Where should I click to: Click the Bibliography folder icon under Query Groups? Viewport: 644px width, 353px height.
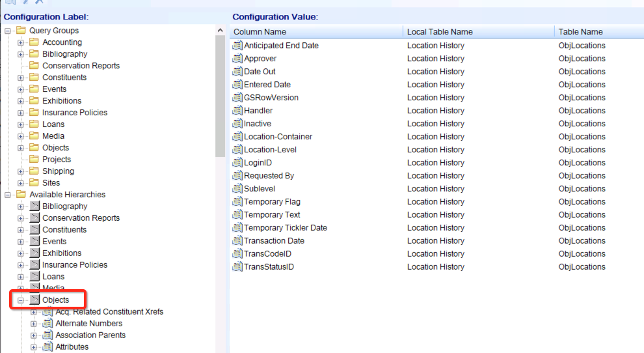coord(34,54)
